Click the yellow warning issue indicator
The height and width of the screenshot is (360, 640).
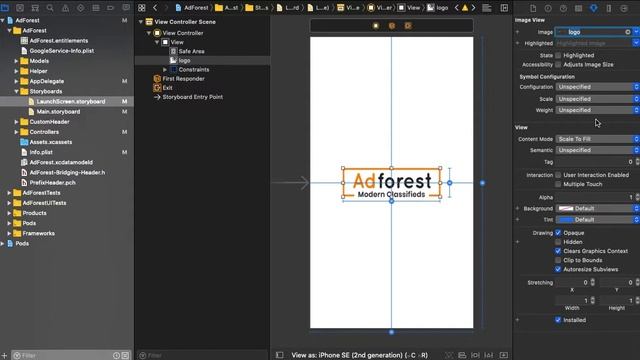tap(465, 8)
